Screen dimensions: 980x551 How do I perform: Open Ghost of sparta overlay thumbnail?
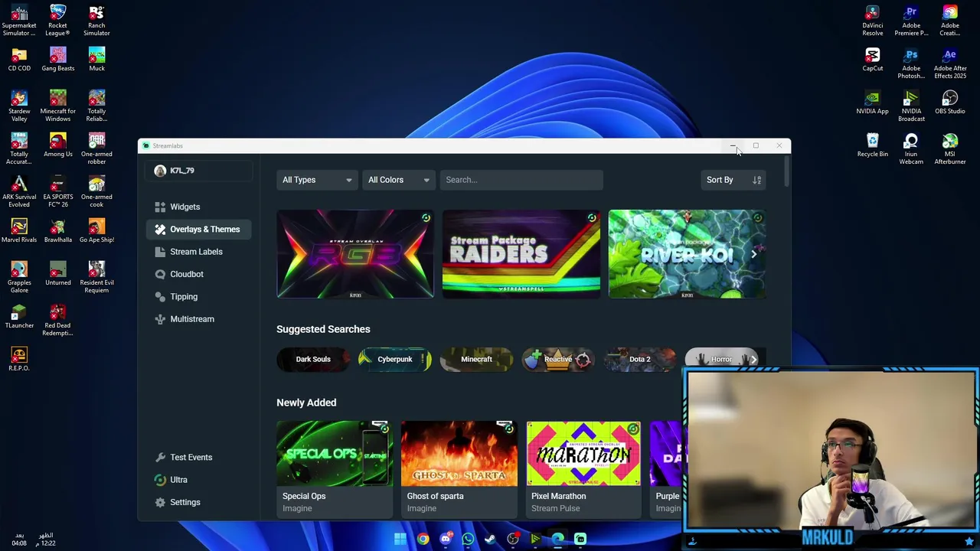pos(459,453)
